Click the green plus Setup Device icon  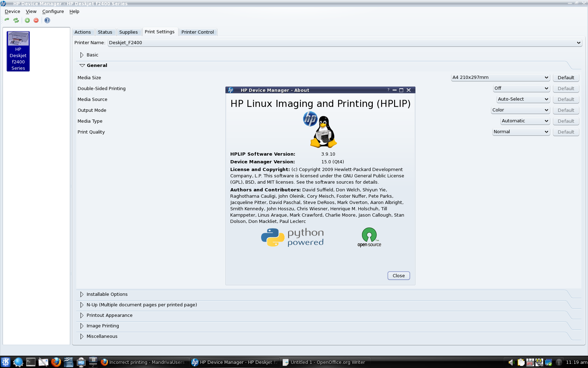[27, 20]
